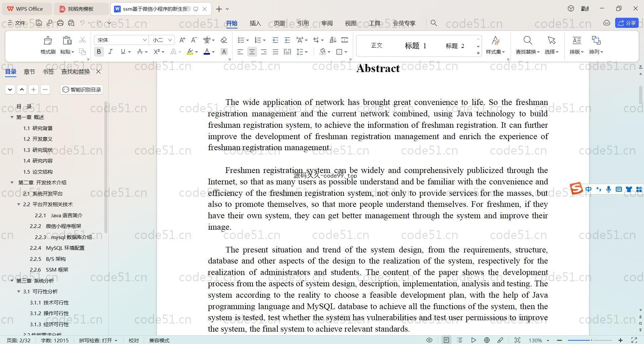The width and height of the screenshot is (644, 344).
Task: Click the zoom slider handle
Action: [591, 340]
